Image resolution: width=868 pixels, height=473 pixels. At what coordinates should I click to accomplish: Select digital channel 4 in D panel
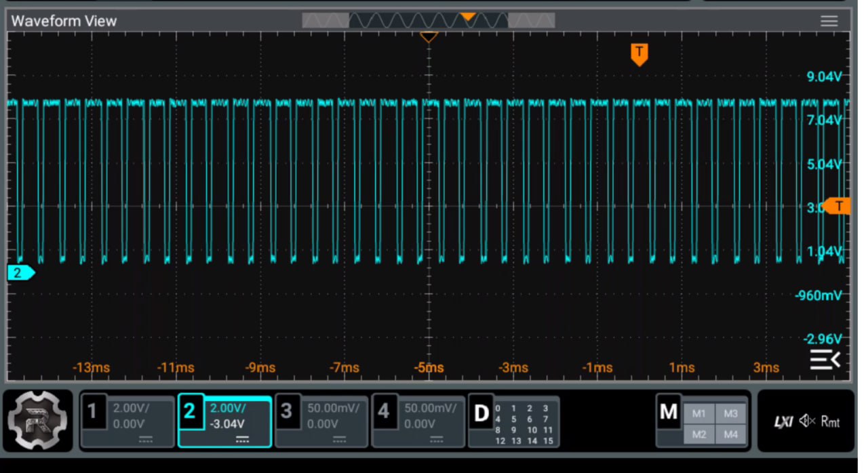[x=498, y=419]
